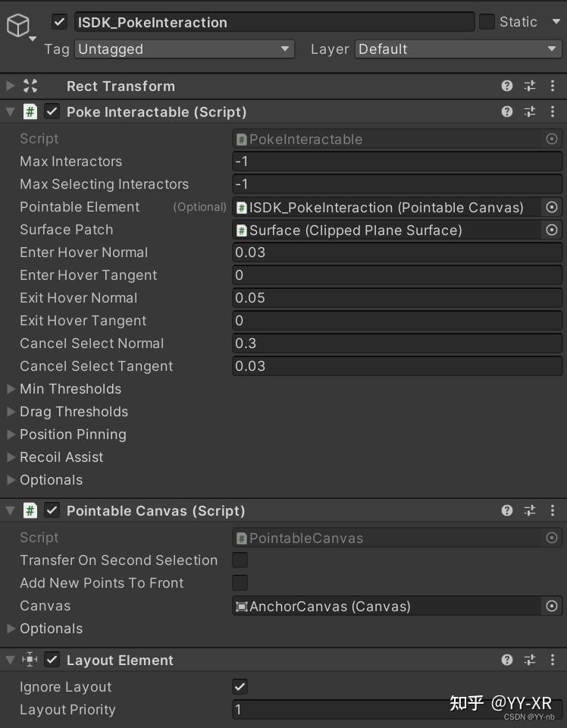This screenshot has height=728, width=567.
Task: Click the Enter Hover Normal value field
Action: [x=397, y=253]
